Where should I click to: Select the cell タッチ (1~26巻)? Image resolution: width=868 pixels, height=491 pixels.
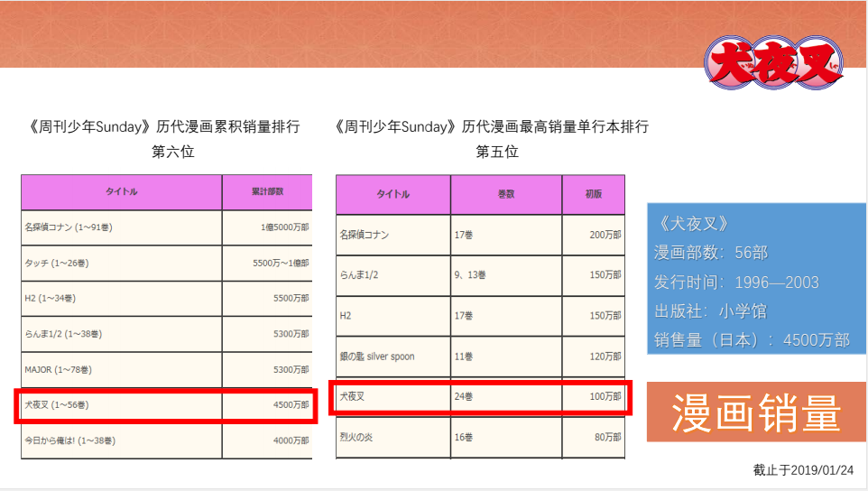pos(121,263)
